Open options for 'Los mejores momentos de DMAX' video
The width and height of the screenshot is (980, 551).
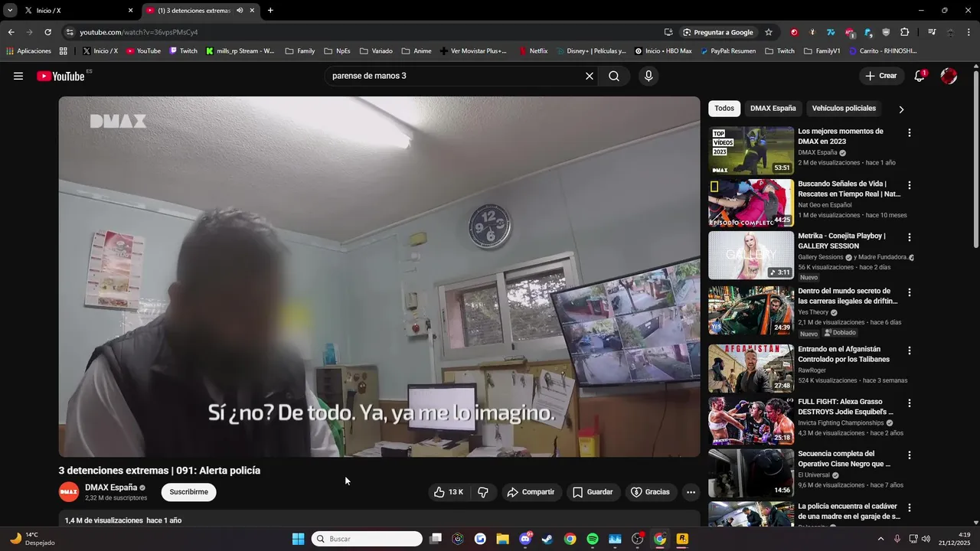tap(910, 133)
